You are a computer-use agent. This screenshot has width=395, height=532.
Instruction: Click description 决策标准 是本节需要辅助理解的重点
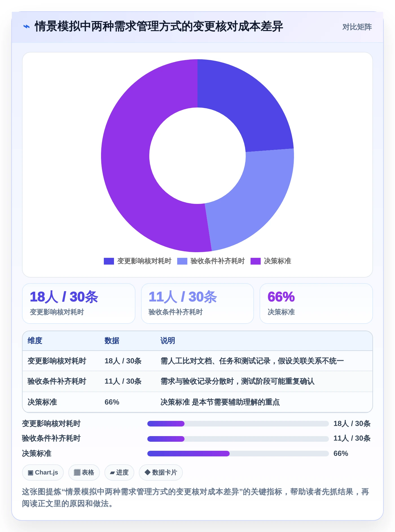tap(220, 402)
